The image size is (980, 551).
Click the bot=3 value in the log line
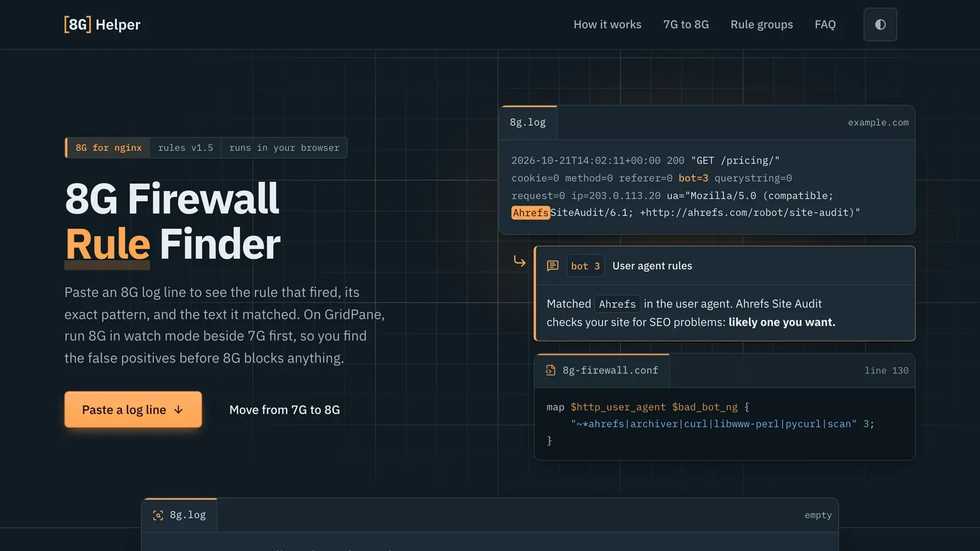693,178
